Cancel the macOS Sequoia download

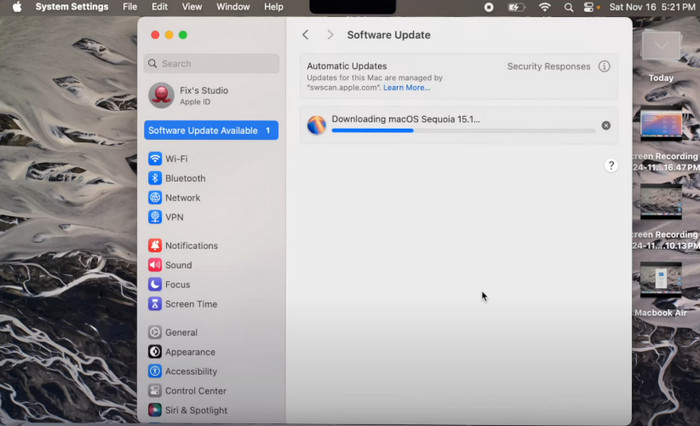[606, 125]
